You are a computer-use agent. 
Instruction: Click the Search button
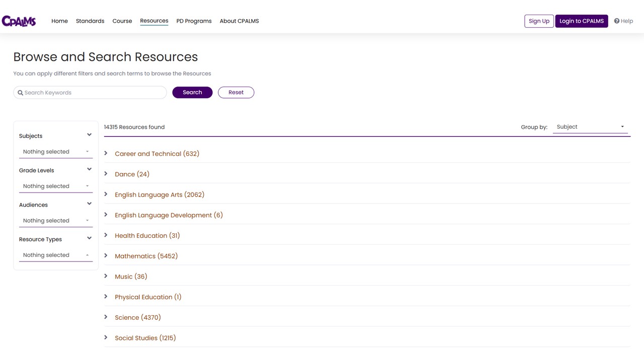(x=192, y=92)
